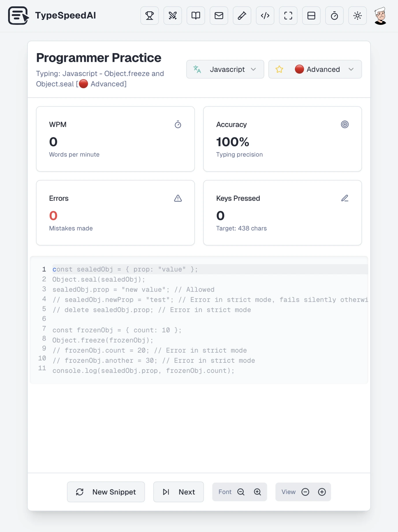
Task: Click the New Snippet button
Action: click(x=106, y=492)
